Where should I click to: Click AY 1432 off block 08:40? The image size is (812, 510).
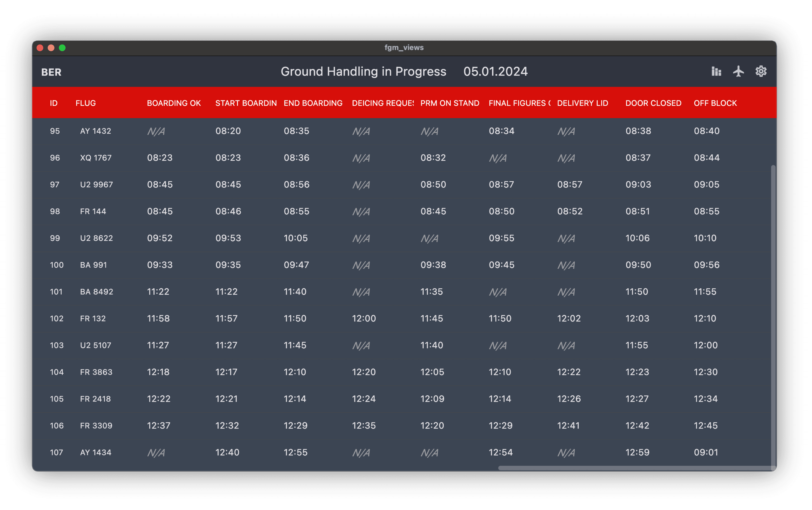click(x=706, y=131)
